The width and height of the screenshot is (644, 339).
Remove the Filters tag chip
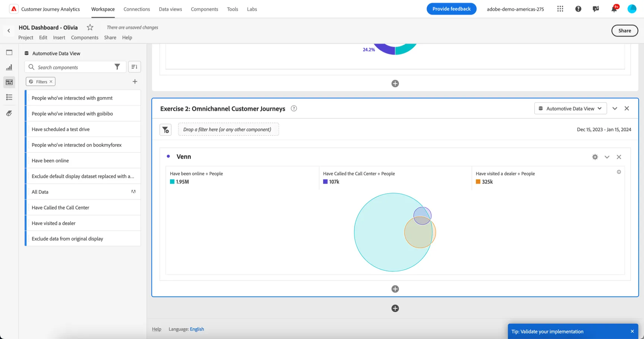[x=51, y=82]
